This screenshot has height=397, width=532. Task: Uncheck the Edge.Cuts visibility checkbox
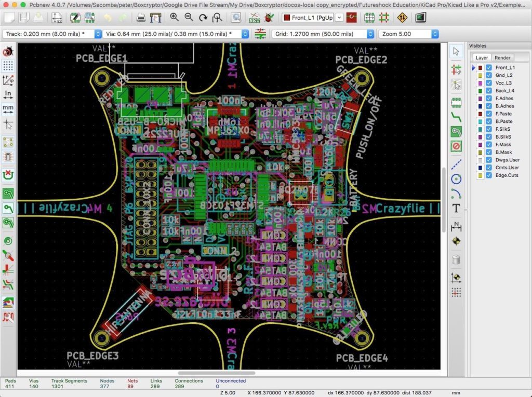[x=489, y=175]
